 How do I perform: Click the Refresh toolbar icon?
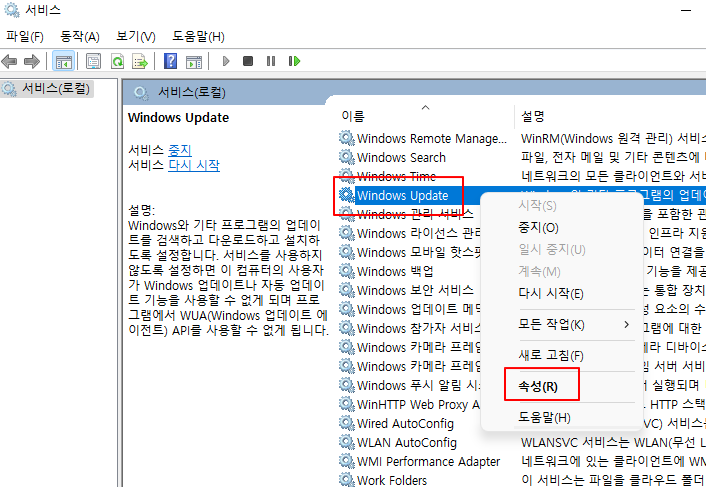tap(118, 61)
